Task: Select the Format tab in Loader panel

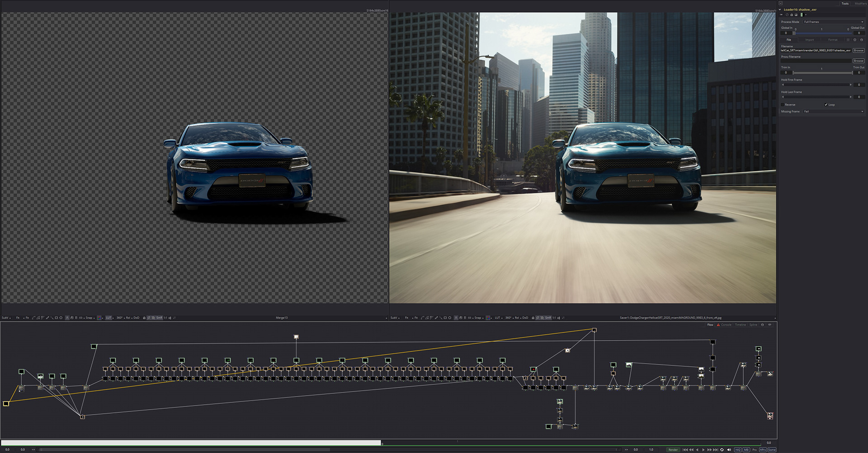Action: pyautogui.click(x=833, y=40)
